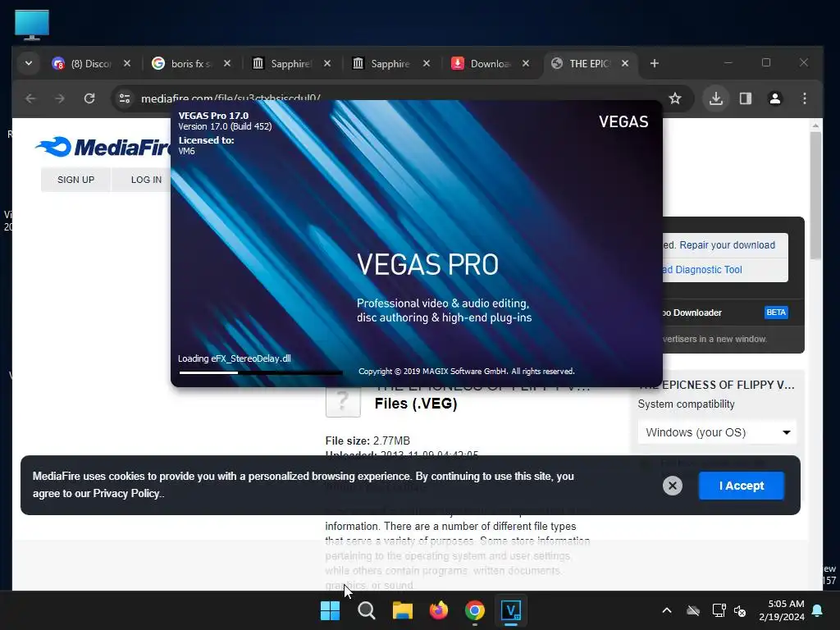
Task: Show hidden system tray icons
Action: click(667, 610)
